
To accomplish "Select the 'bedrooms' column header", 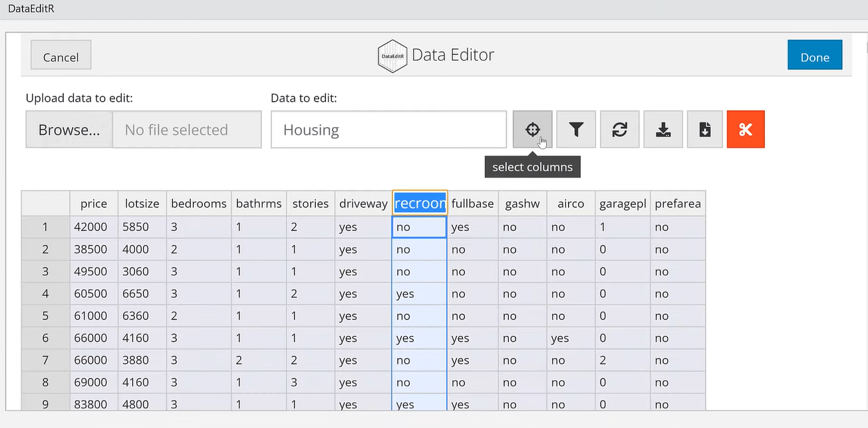I will pyautogui.click(x=199, y=204).
